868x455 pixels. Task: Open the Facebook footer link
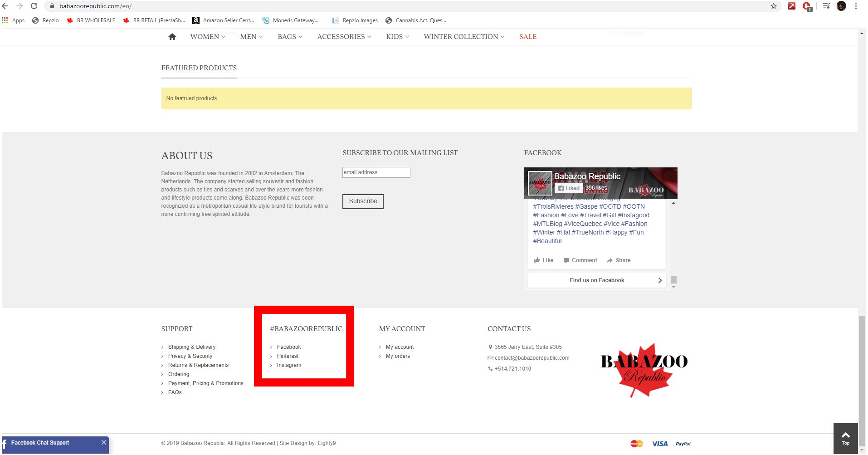pos(289,347)
